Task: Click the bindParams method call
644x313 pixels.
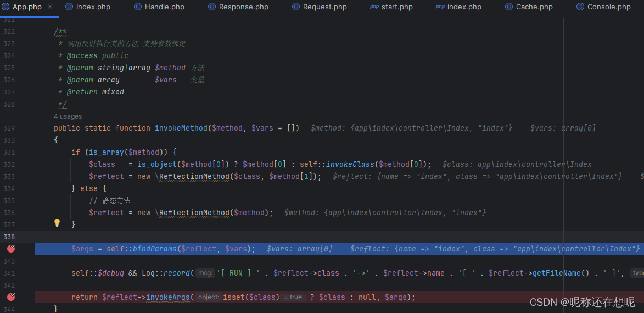Action: coord(155,249)
